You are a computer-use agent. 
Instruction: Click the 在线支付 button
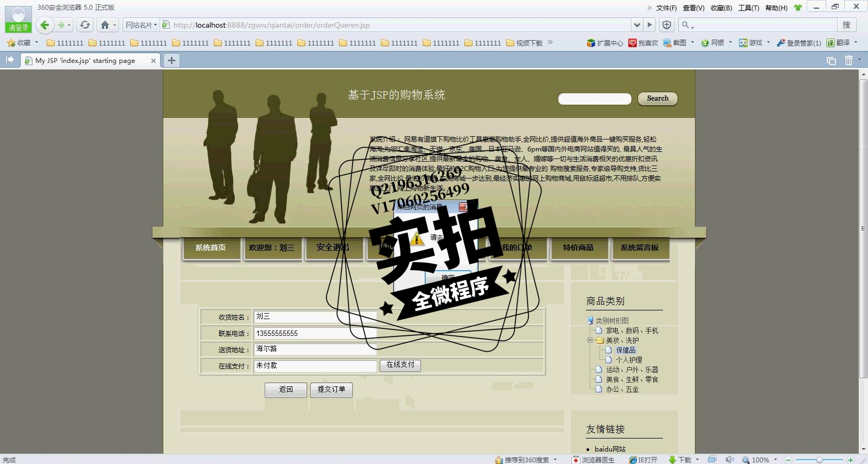click(x=400, y=365)
